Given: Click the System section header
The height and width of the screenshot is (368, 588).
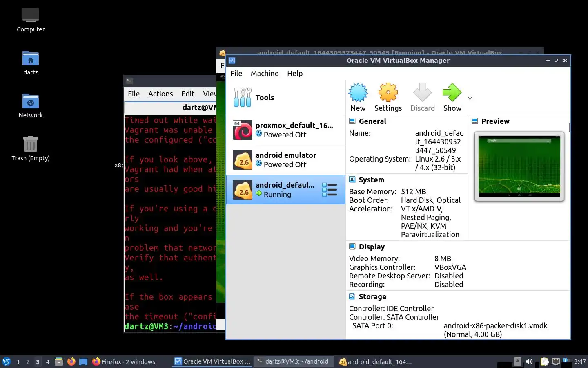Looking at the screenshot, I should [x=371, y=180].
